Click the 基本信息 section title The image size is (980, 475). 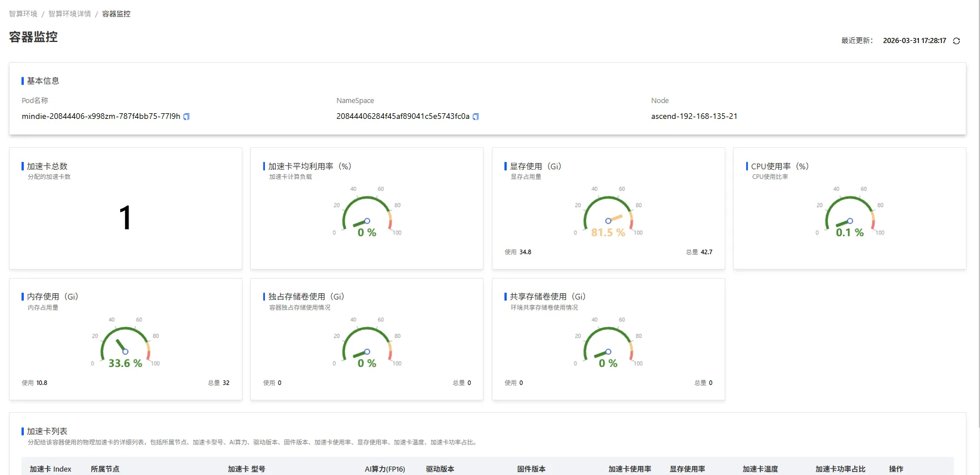[43, 81]
